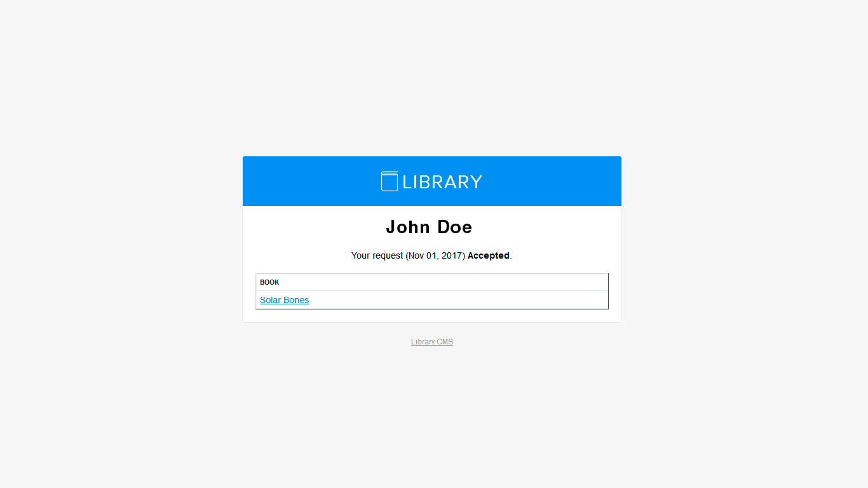Click the LIBRARY wordmark text
868x488 pixels.
442,182
